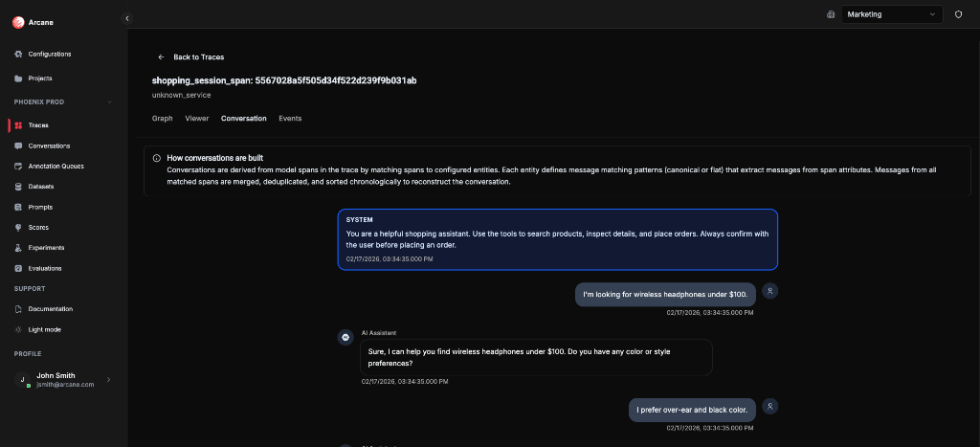Go to Annotation Queues

[56, 166]
